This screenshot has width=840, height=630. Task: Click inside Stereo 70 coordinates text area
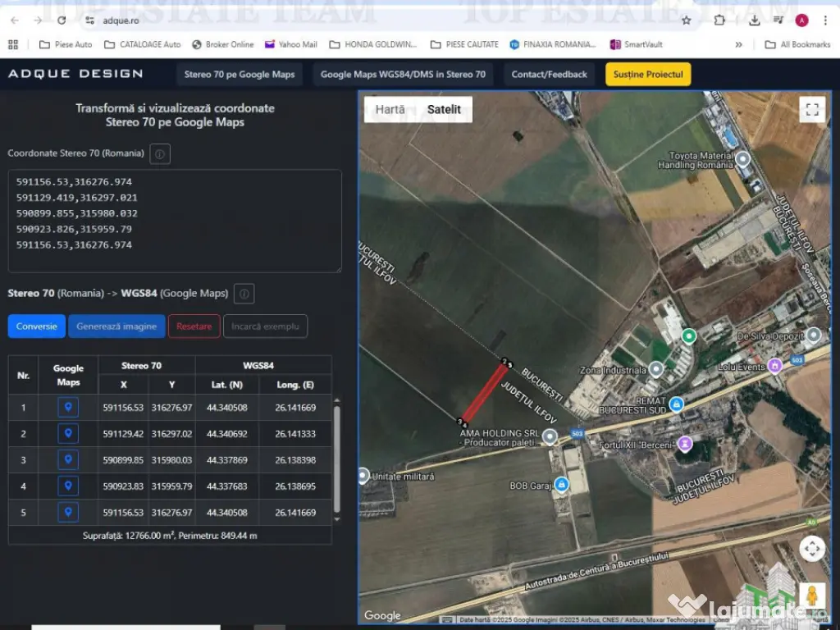tap(175, 221)
